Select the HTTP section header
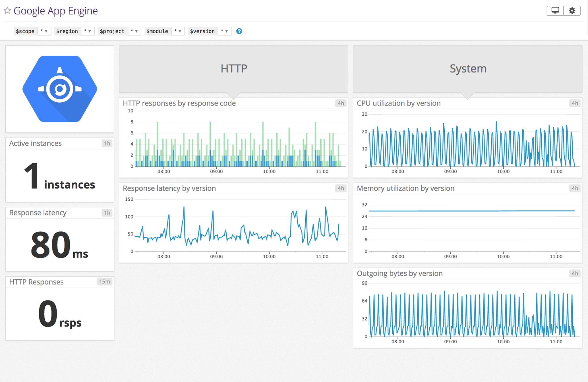Image resolution: width=588 pixels, height=382 pixels. pyautogui.click(x=233, y=69)
